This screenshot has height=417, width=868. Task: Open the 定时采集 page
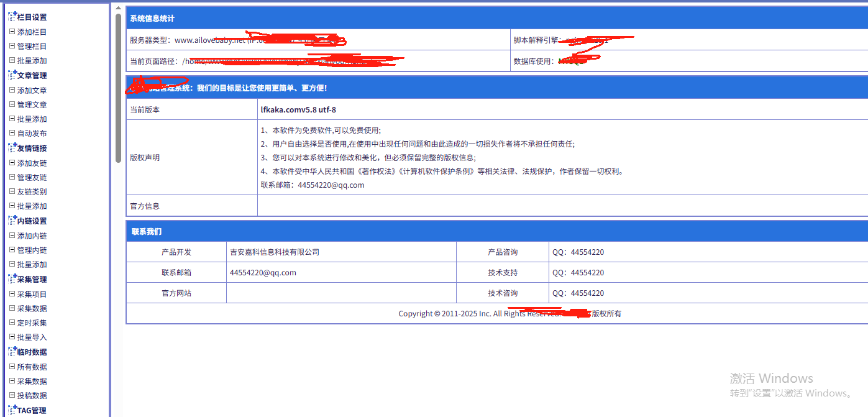point(32,323)
